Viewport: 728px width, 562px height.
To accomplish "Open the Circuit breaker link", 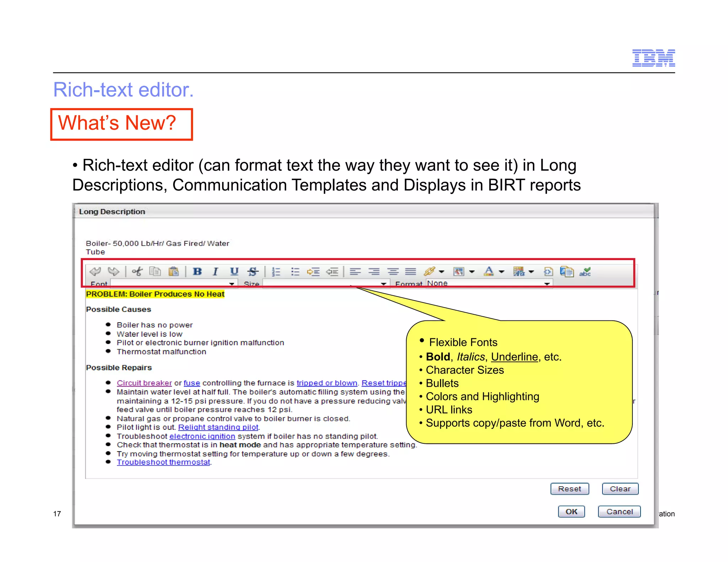I will pyautogui.click(x=144, y=383).
